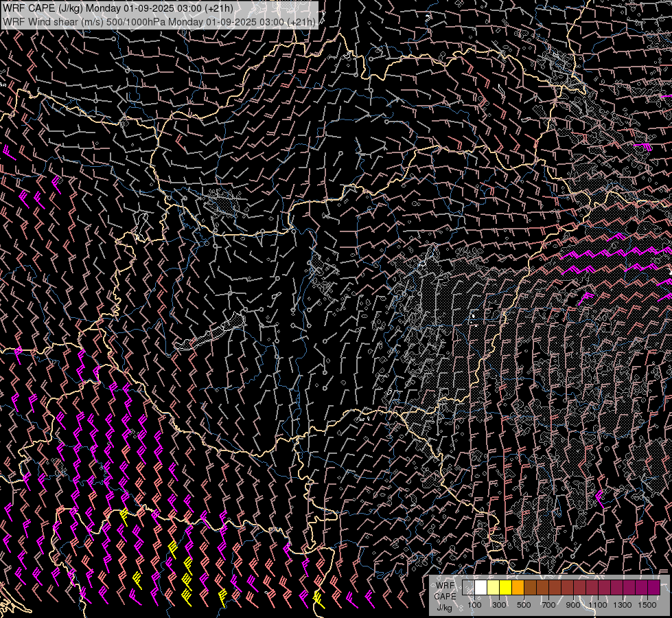Click the WRF word in the legend

pyautogui.click(x=445, y=586)
